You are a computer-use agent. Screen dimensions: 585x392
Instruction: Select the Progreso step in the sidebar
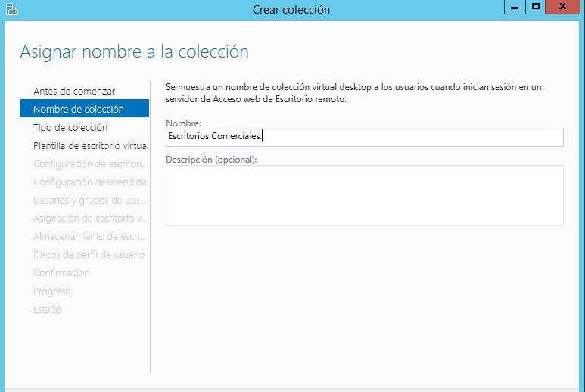52,291
